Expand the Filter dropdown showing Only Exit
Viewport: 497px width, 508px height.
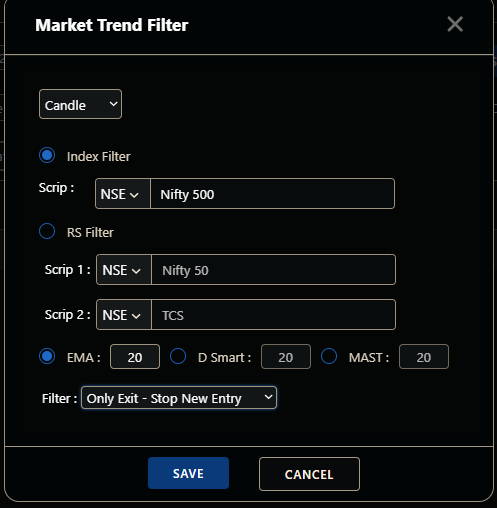pos(179,398)
